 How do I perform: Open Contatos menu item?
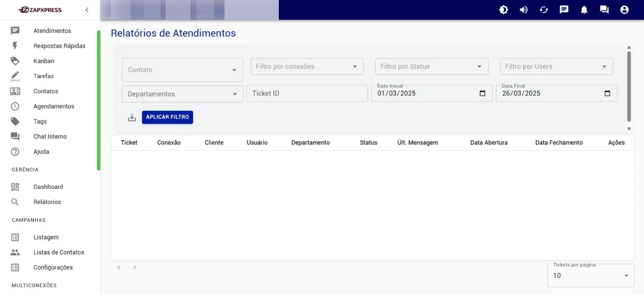(x=46, y=91)
